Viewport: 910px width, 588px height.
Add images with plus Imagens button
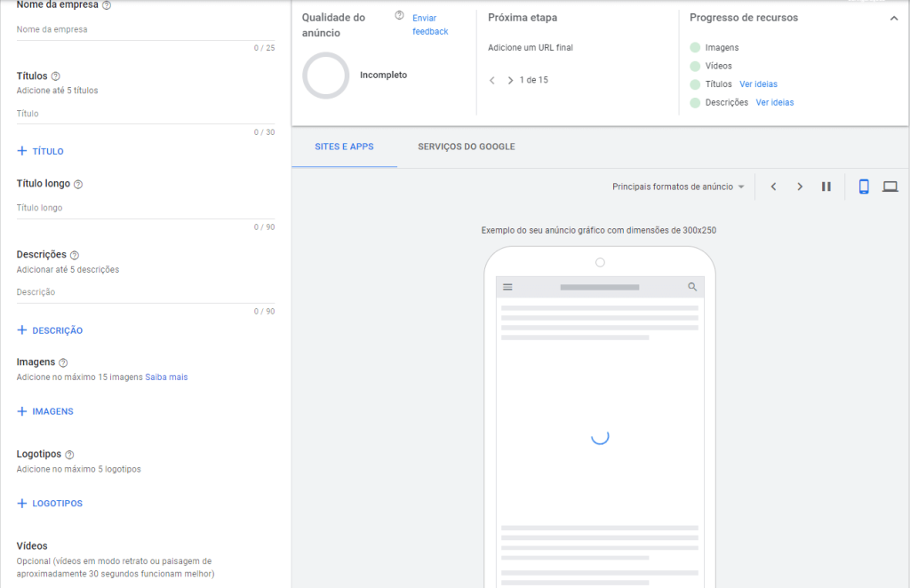click(45, 411)
